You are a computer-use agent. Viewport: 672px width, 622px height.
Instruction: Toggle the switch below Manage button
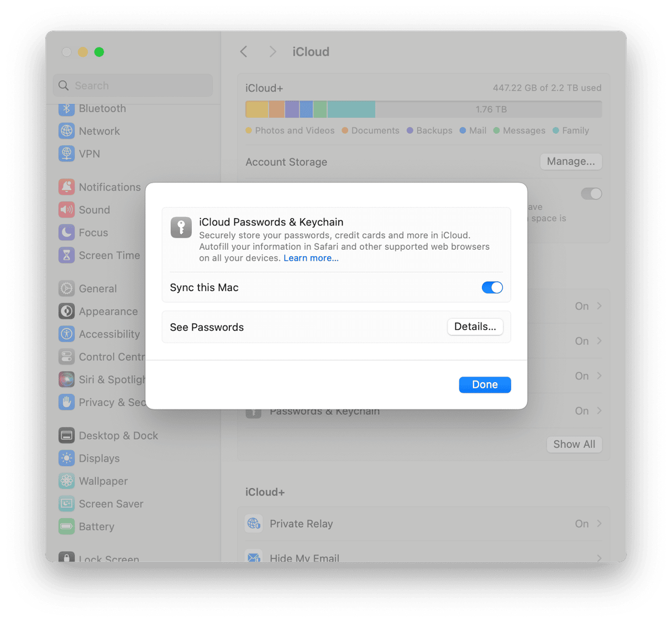[x=591, y=194]
